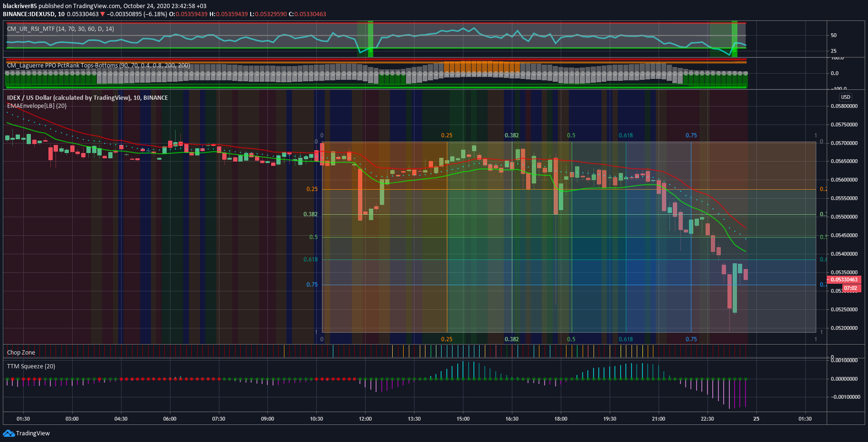
Task: Click the bottom 0.5 Fibonacci time label
Action: (x=571, y=339)
